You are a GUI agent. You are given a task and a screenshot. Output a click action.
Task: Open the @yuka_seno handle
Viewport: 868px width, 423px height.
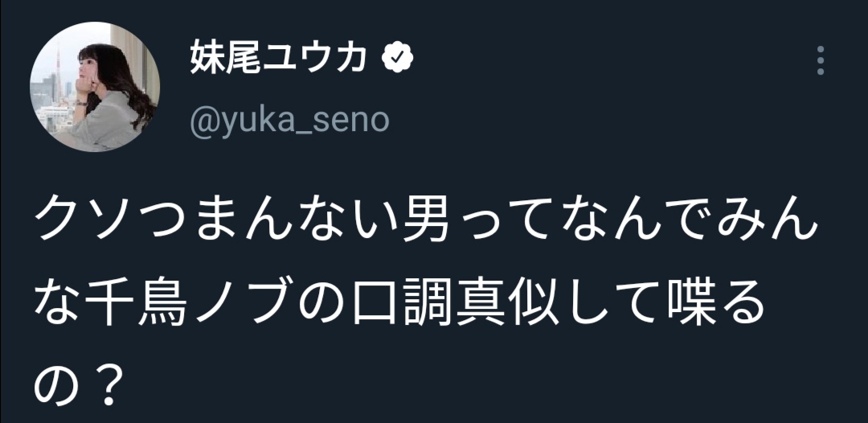(289, 120)
